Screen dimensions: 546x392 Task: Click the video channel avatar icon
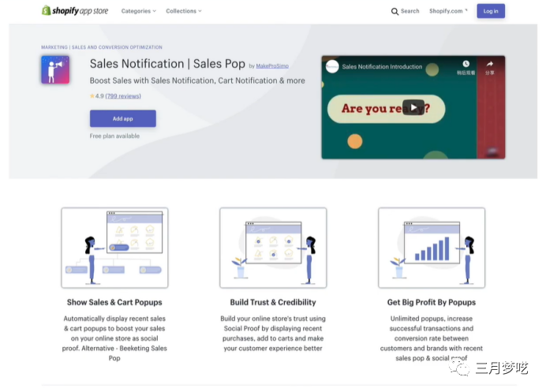click(332, 67)
